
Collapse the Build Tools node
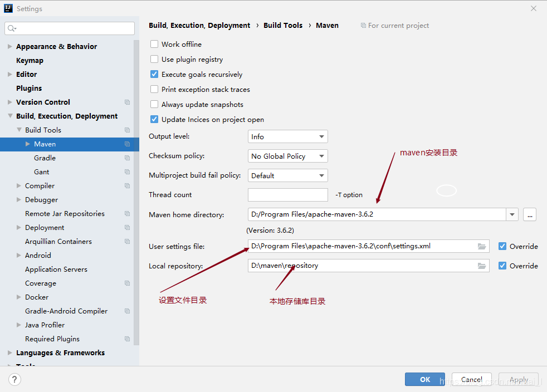(x=19, y=130)
